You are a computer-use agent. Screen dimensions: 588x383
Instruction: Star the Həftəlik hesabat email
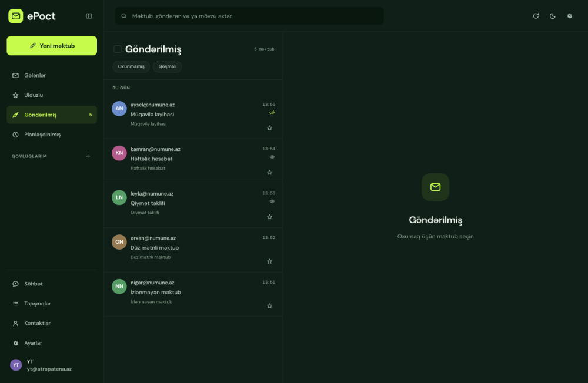tap(270, 172)
